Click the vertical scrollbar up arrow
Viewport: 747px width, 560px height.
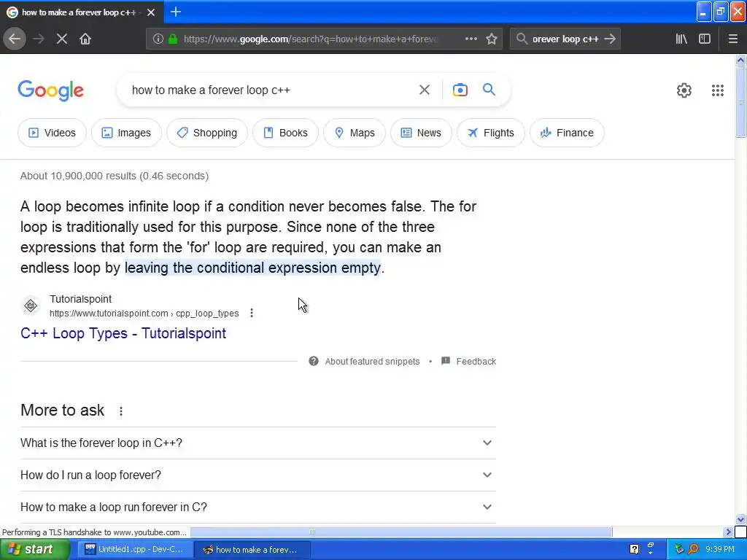(x=740, y=60)
